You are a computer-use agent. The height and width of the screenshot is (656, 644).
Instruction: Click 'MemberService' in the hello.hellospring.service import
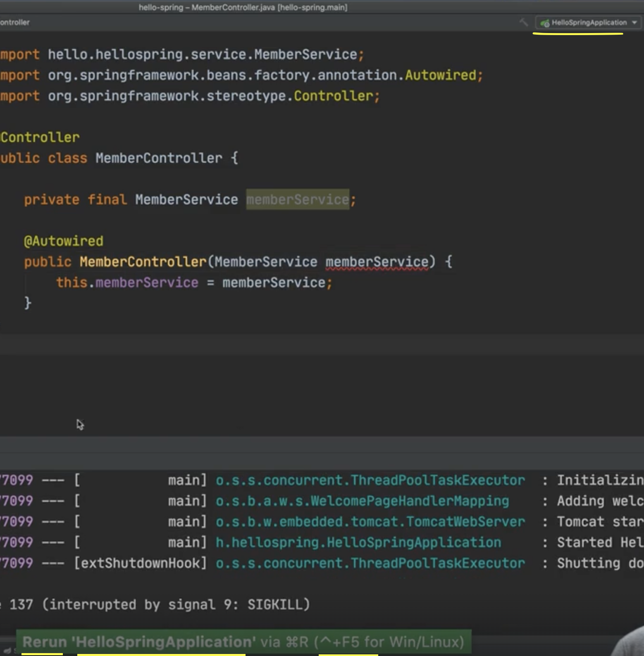305,55
